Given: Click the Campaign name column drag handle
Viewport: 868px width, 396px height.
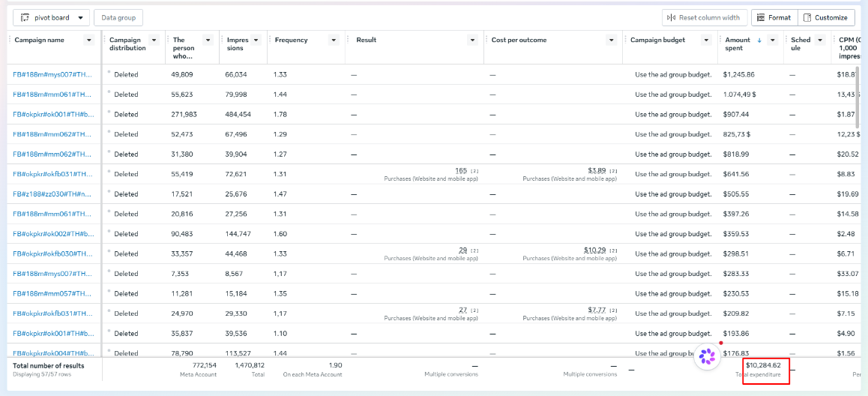Looking at the screenshot, I should tap(10, 40).
